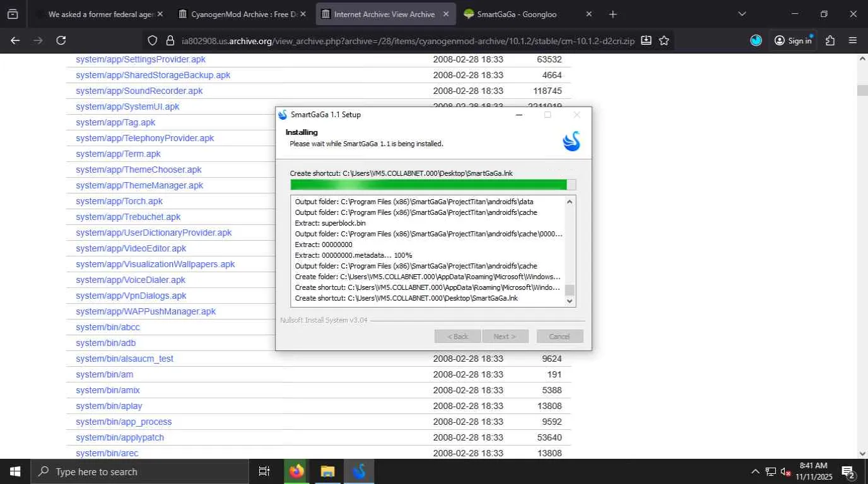Select the 'Extract: 00000000.metadata... 100%' log line
The image size is (868, 484).
(353, 255)
